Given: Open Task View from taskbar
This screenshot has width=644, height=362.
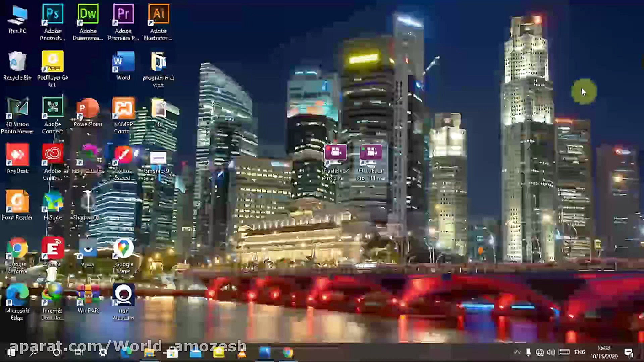Looking at the screenshot, I should click(x=79, y=352).
